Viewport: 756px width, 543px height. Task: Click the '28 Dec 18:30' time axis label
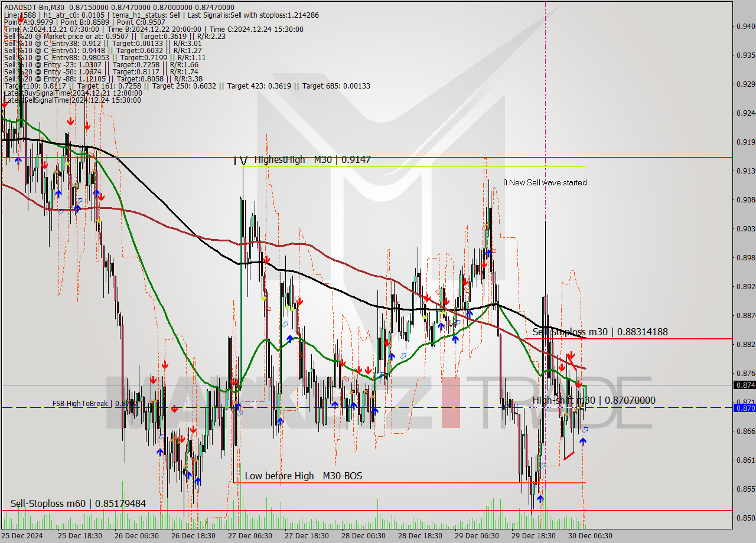420,536
